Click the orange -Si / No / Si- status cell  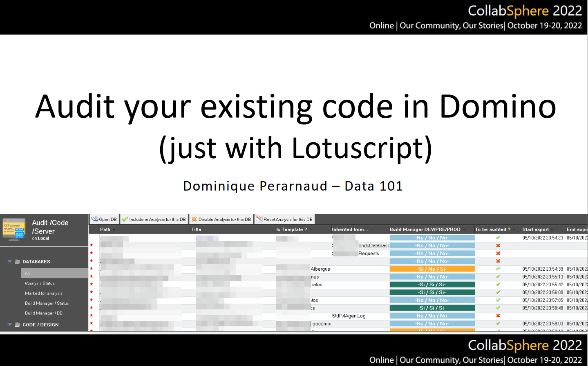coord(432,269)
